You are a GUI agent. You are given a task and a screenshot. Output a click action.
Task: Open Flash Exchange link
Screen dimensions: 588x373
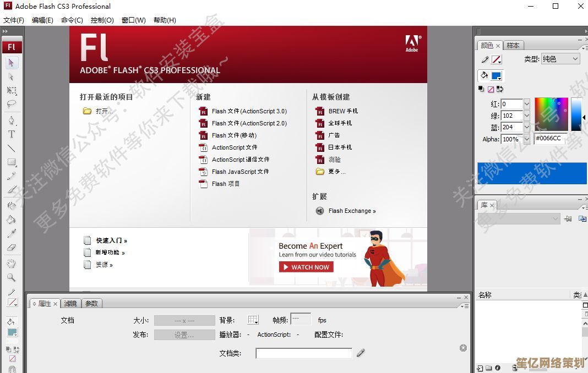(346, 211)
